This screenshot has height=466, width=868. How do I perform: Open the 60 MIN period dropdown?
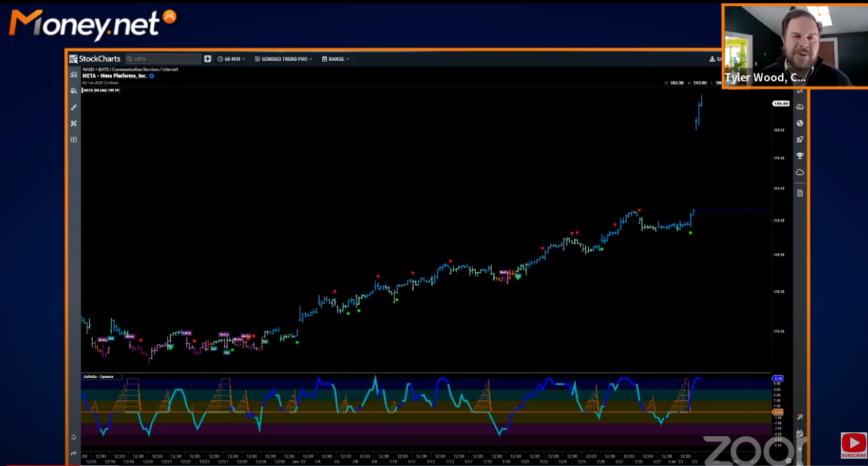(x=232, y=59)
